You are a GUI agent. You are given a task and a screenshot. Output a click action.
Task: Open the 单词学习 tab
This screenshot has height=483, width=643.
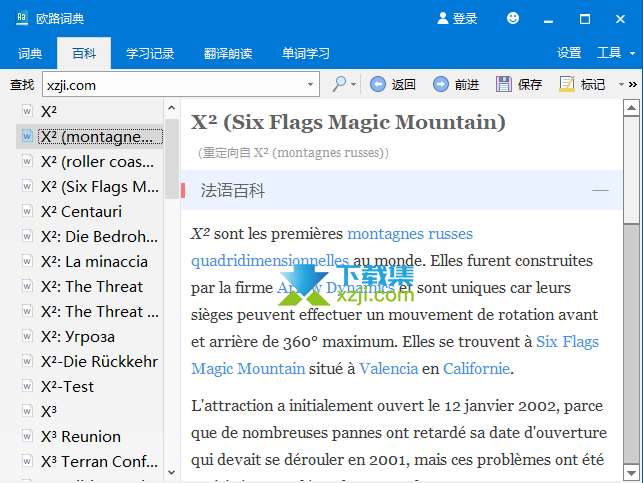pyautogui.click(x=306, y=53)
